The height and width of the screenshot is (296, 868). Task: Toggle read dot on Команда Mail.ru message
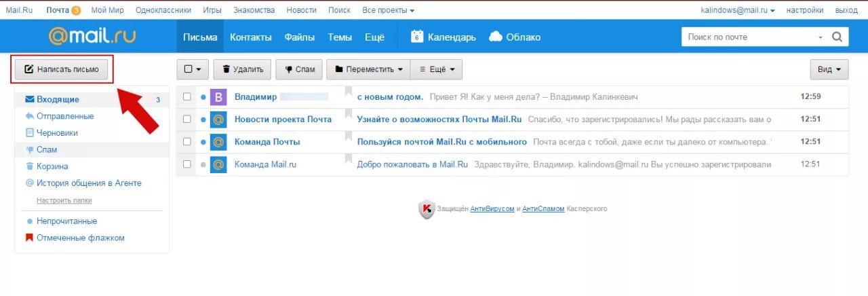203,164
